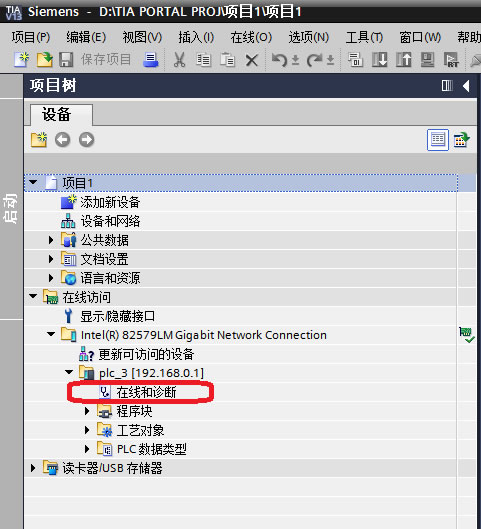Collapse the project tree panel arrow

pyautogui.click(x=466, y=86)
